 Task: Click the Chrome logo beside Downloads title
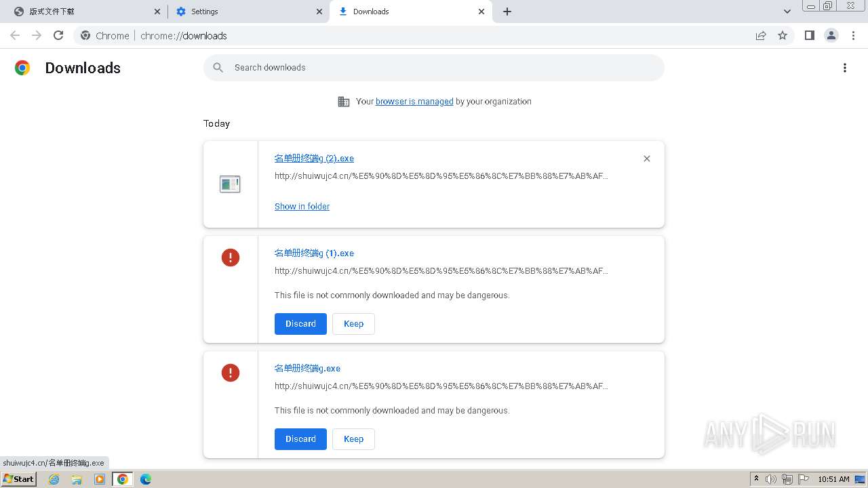click(x=22, y=68)
